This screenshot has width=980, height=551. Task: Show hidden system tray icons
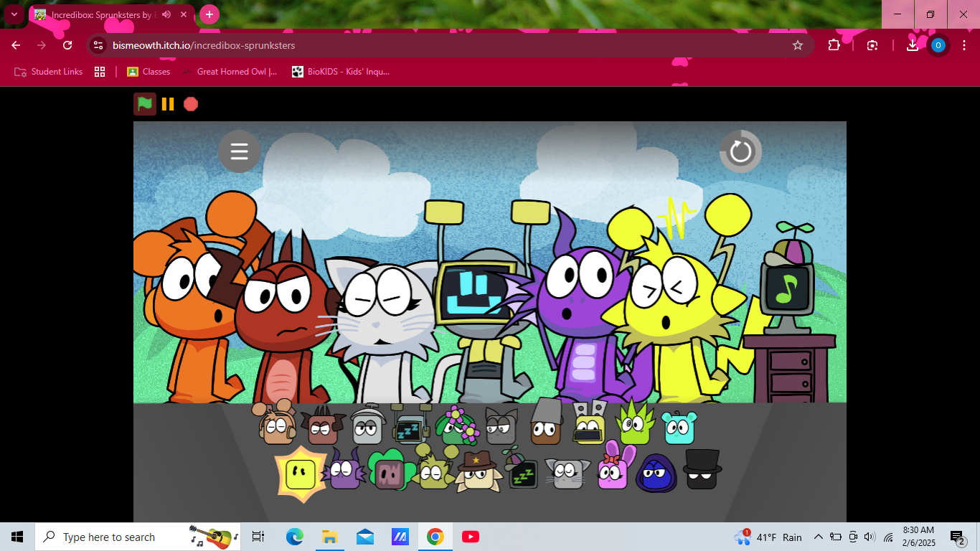point(818,537)
